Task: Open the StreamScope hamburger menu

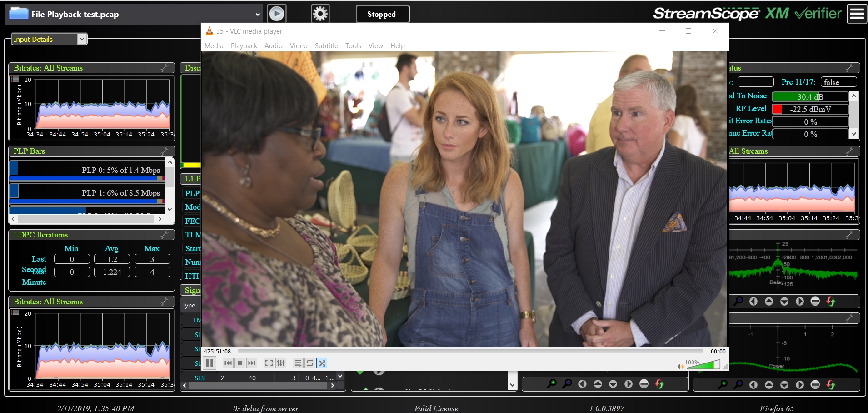Action: pyautogui.click(x=857, y=14)
